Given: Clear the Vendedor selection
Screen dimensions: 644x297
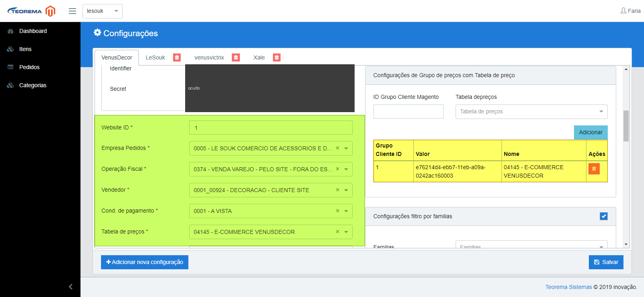Looking at the screenshot, I should (337, 190).
